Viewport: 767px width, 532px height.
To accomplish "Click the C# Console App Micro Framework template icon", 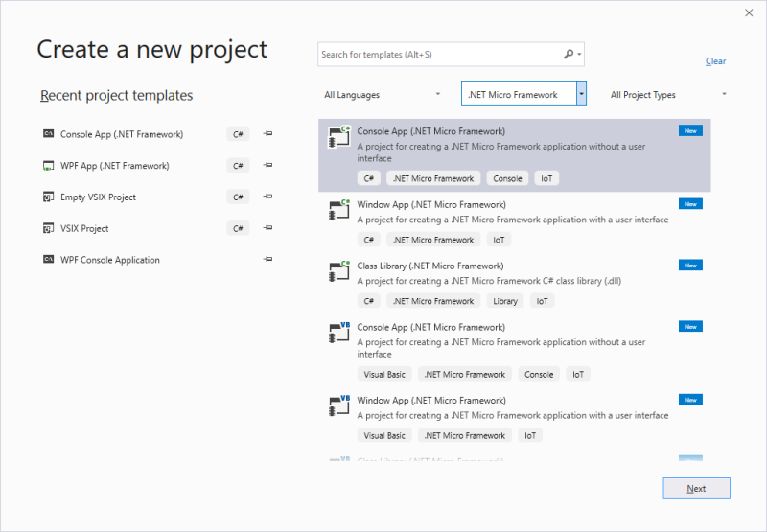I will (x=338, y=136).
